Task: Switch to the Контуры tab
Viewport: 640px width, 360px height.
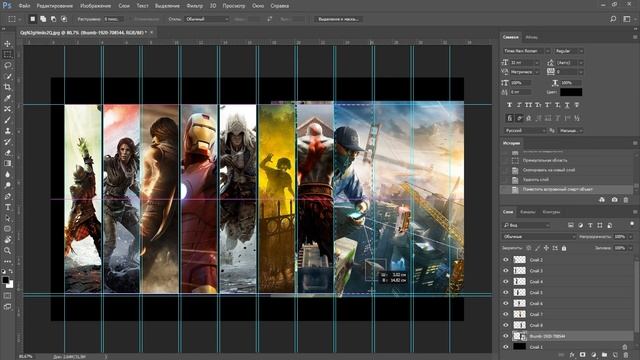Action: point(551,212)
